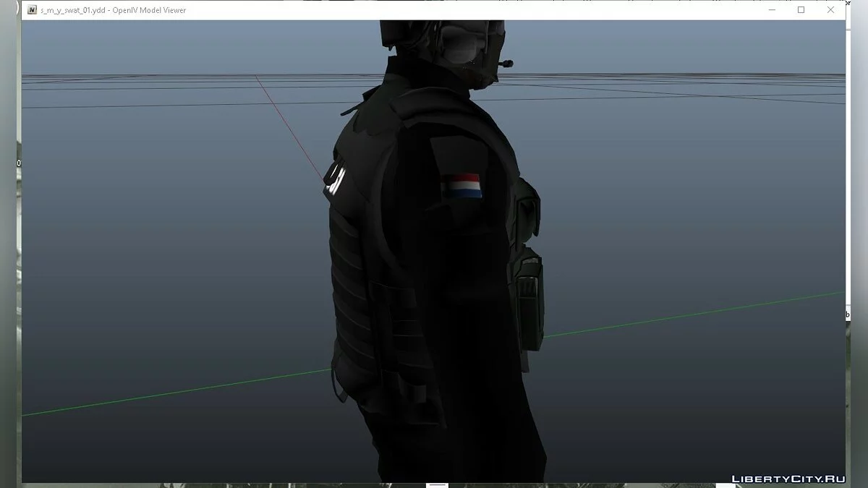Click the Dutch flag patch on the sleeve
Viewport: 868px width, 488px height.
[461, 187]
